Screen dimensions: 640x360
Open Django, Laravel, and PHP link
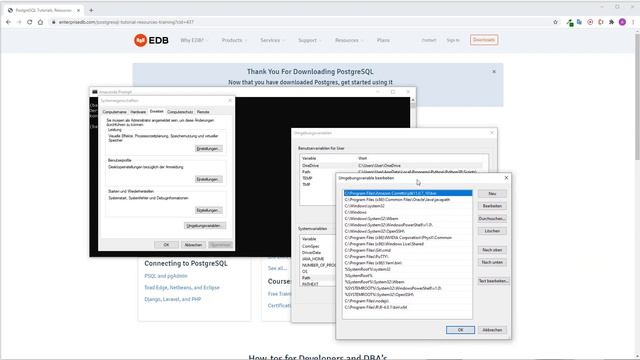173,299
